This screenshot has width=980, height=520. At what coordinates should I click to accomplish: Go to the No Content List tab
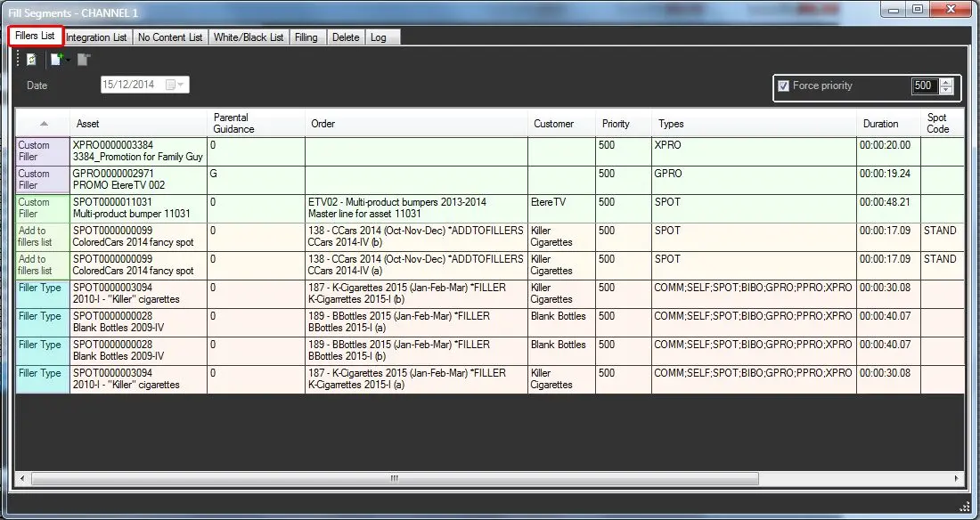point(170,37)
